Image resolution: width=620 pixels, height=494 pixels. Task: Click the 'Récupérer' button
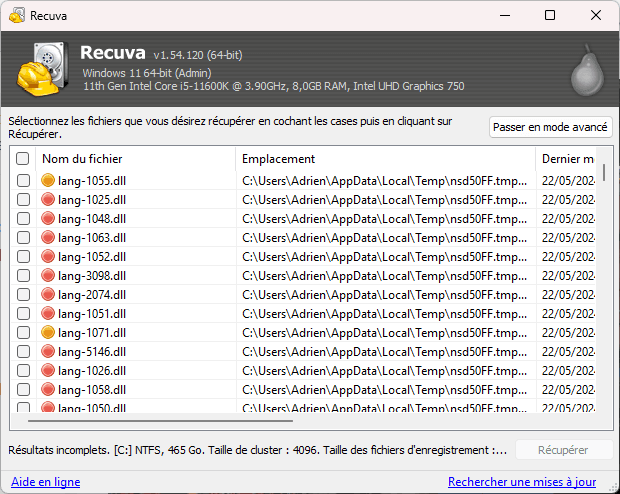pos(564,450)
